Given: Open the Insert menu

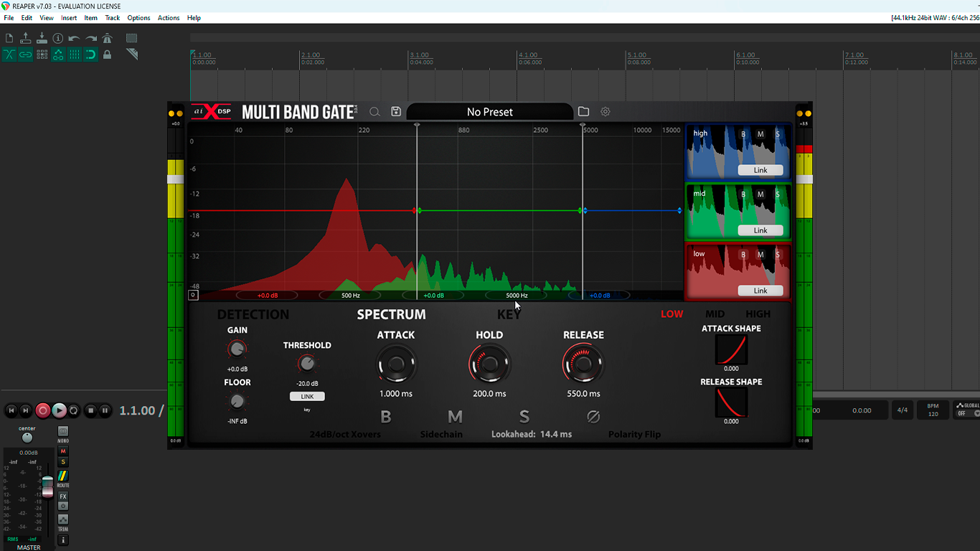Looking at the screenshot, I should (x=69, y=18).
